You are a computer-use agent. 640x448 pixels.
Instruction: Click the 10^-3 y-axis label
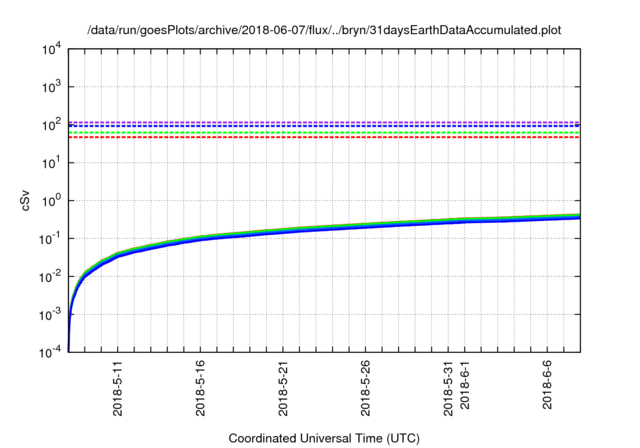(x=52, y=315)
